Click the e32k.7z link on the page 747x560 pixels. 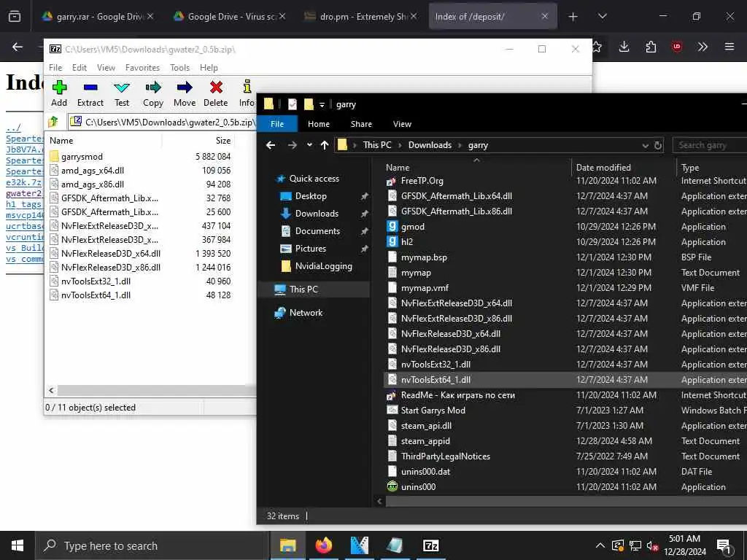click(24, 182)
